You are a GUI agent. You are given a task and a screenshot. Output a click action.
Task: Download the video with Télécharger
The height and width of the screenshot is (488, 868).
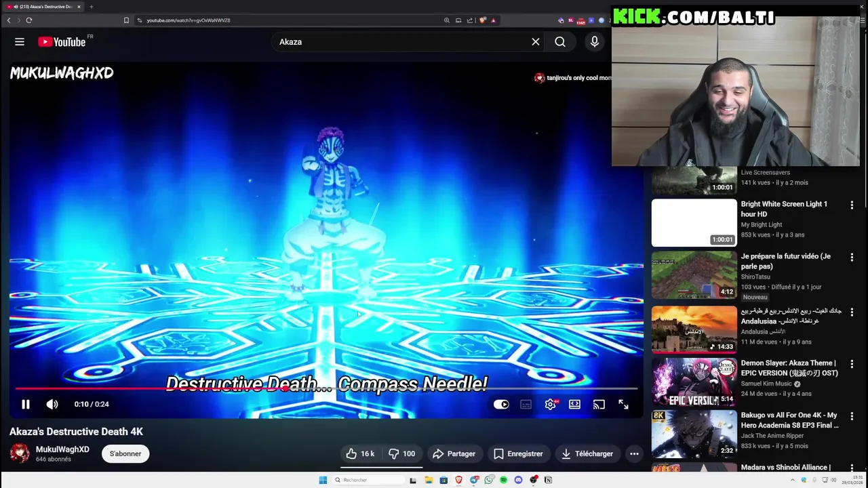(x=587, y=453)
